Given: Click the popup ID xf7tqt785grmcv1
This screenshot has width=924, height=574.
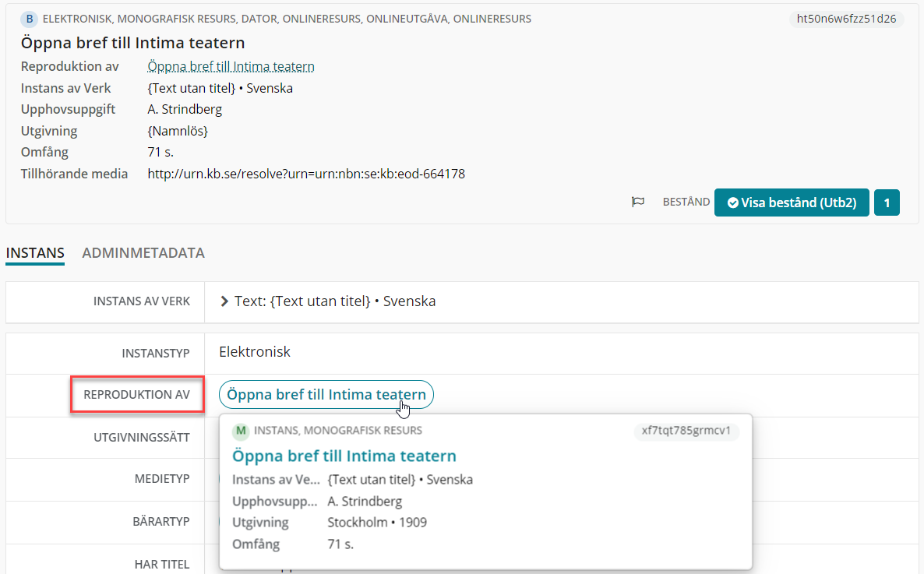Looking at the screenshot, I should pyautogui.click(x=686, y=430).
